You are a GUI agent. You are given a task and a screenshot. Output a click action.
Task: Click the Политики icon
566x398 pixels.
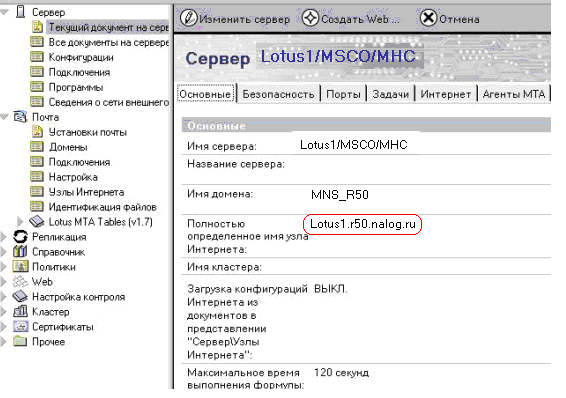coord(20,267)
